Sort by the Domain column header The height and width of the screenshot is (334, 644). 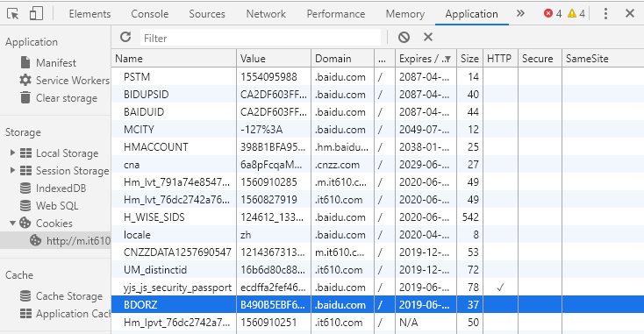coord(342,58)
